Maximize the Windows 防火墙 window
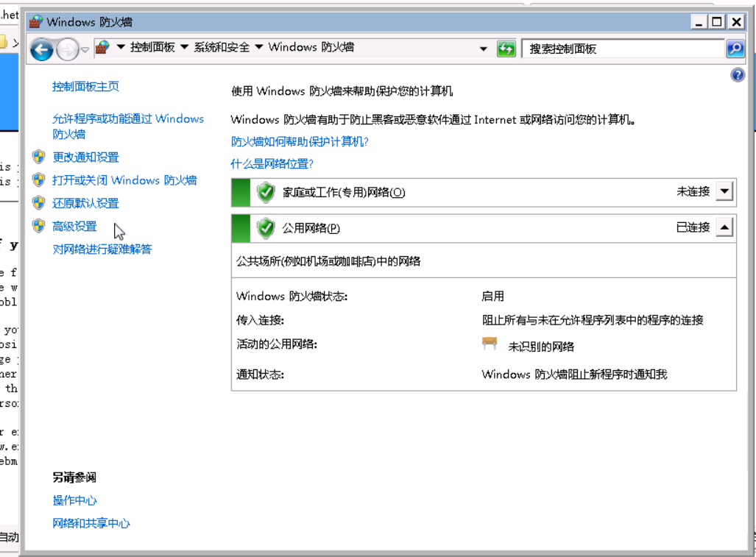The height and width of the screenshot is (557, 756). 718,22
